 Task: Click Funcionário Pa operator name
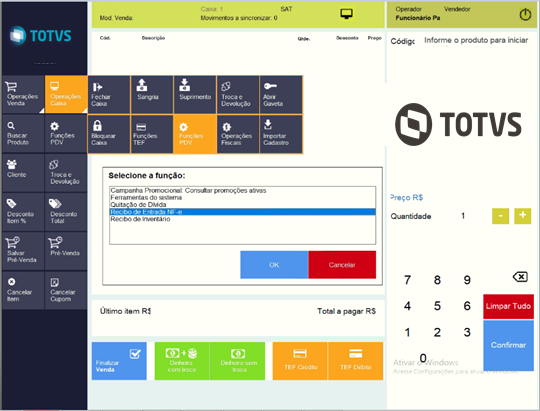pos(417,18)
